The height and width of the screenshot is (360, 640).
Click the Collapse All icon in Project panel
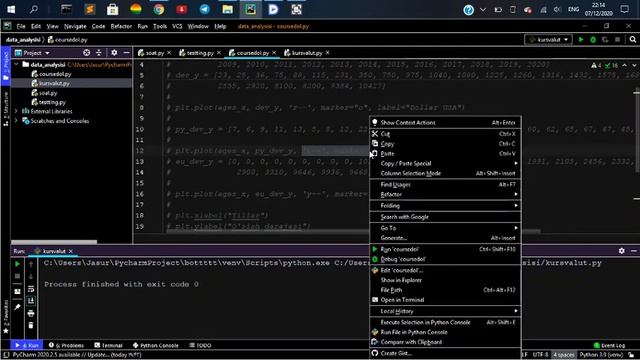[99, 53]
